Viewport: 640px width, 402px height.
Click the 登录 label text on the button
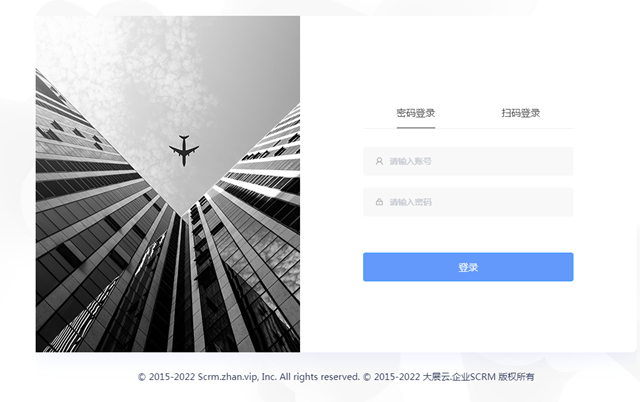pos(468,267)
